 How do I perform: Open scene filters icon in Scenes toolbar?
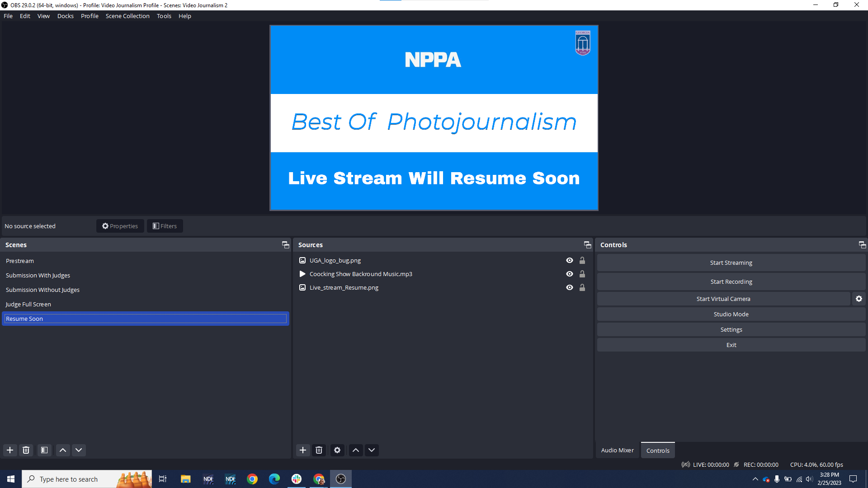tap(44, 450)
